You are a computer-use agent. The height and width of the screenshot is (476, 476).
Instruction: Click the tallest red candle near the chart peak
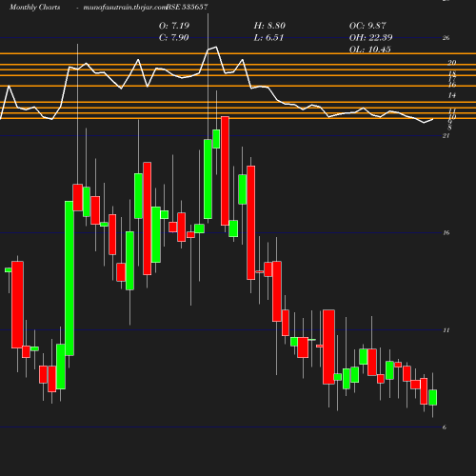225,170
